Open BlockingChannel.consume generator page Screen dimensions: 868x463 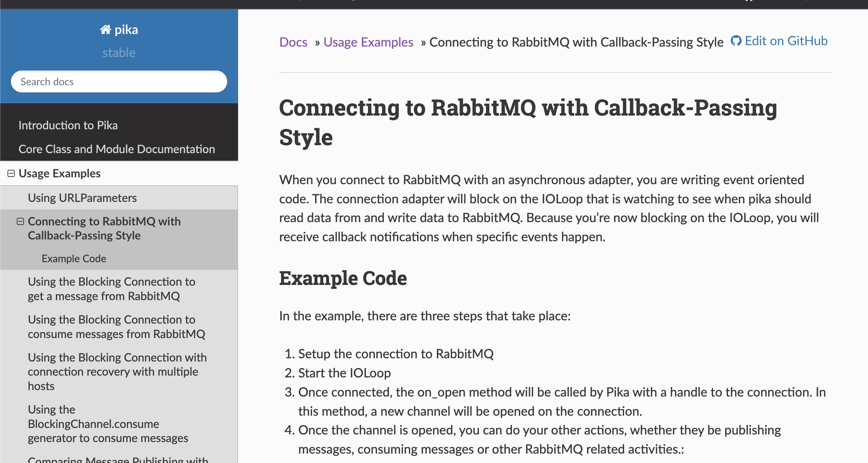coord(108,424)
